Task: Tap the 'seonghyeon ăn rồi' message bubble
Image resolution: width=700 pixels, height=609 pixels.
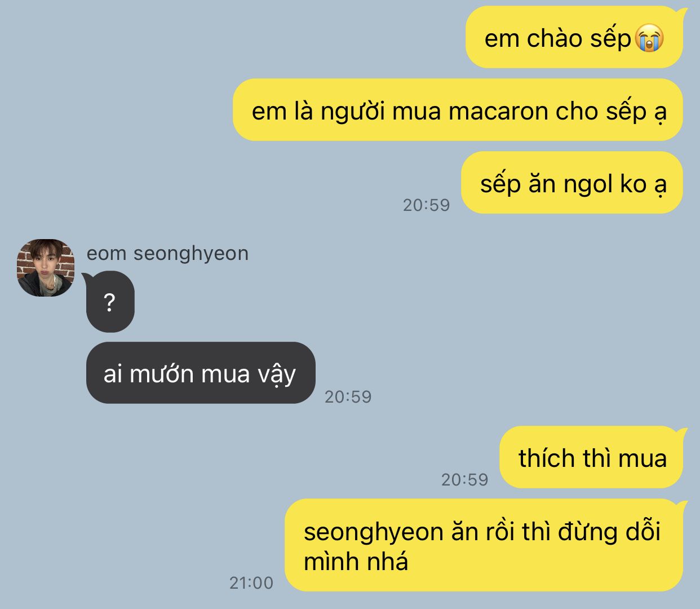Action: [484, 545]
